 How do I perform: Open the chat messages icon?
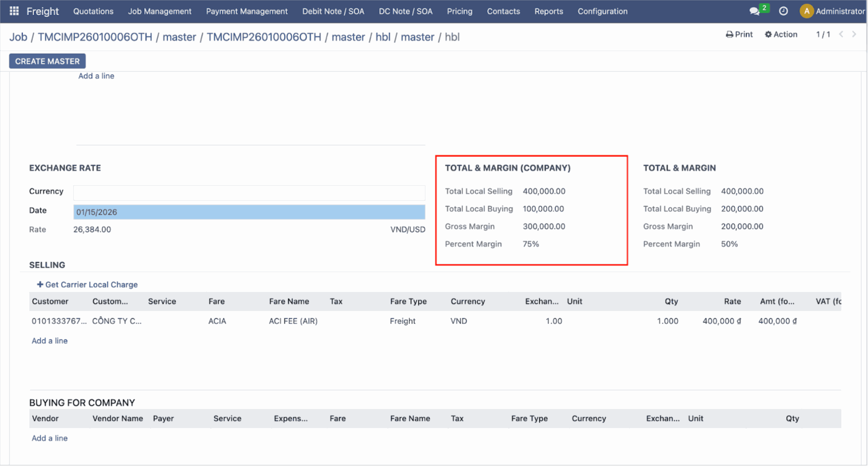pyautogui.click(x=754, y=11)
